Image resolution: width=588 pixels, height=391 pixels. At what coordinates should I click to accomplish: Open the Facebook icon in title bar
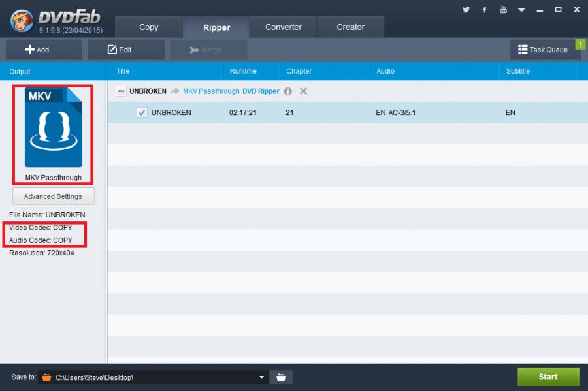484,10
